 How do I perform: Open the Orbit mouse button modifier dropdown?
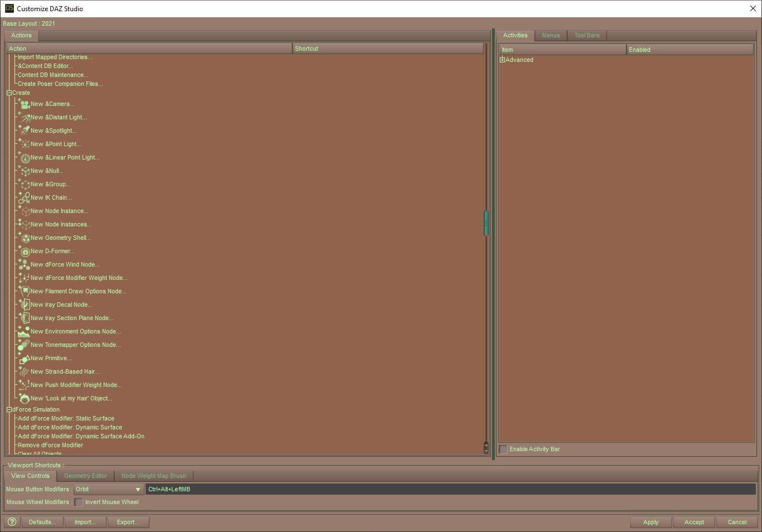[109, 490]
